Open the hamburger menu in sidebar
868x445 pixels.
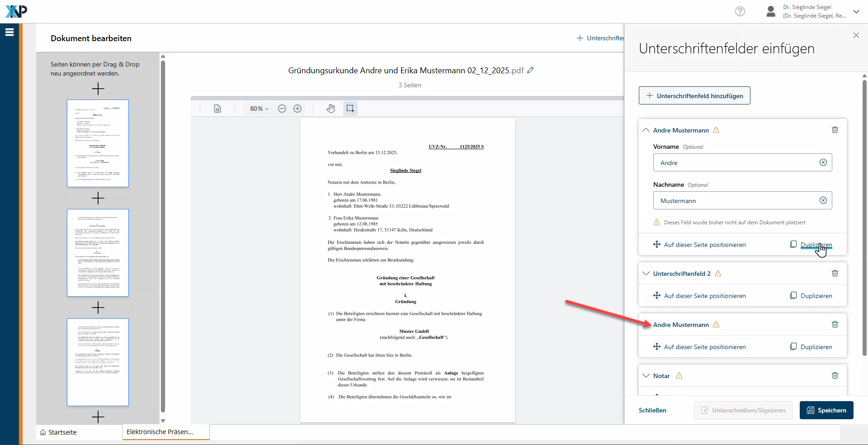coord(9,32)
